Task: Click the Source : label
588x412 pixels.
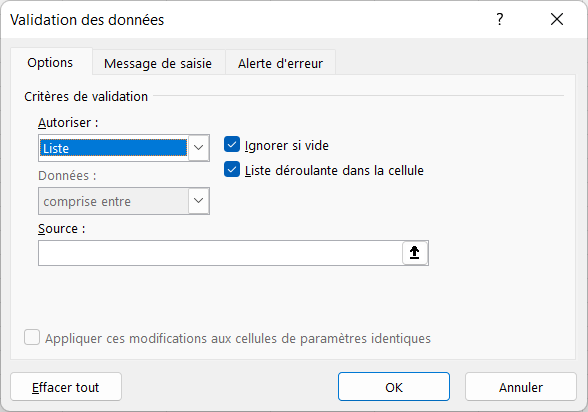Action: 62,229
